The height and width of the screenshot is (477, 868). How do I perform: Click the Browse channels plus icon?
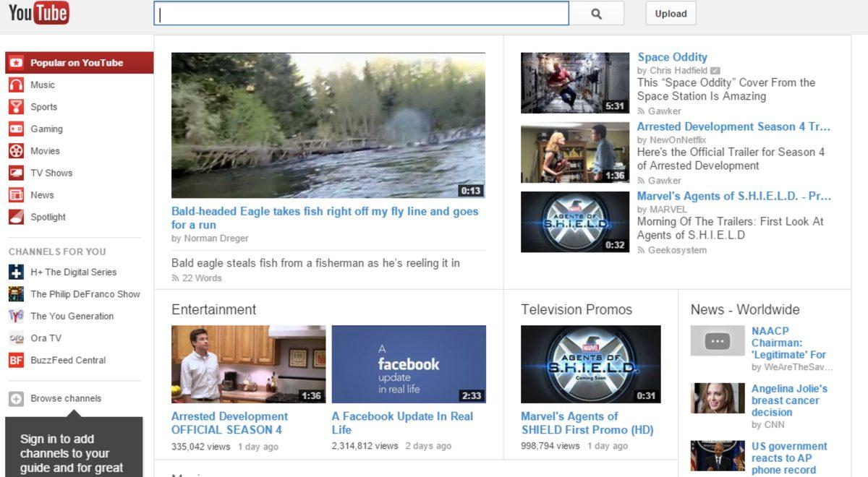click(16, 398)
